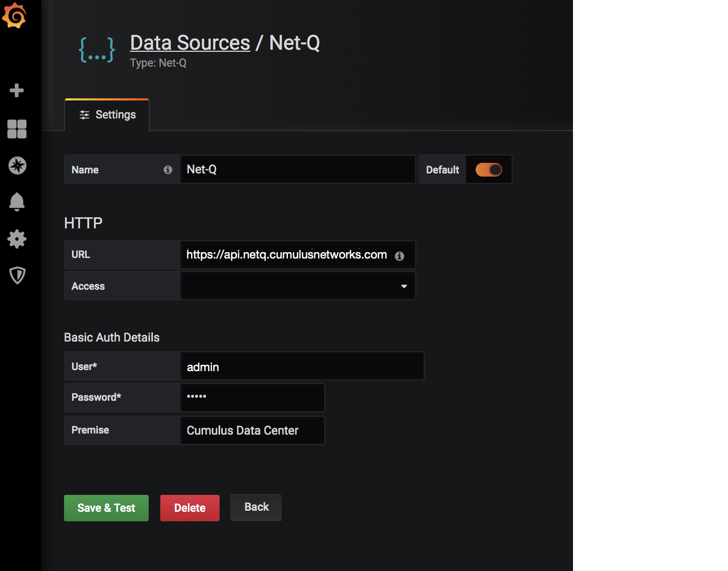Click the Grafana logo home icon

[15, 15]
